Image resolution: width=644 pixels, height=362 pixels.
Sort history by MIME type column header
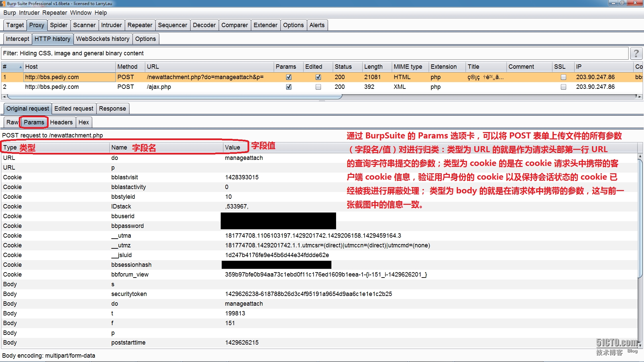point(410,67)
